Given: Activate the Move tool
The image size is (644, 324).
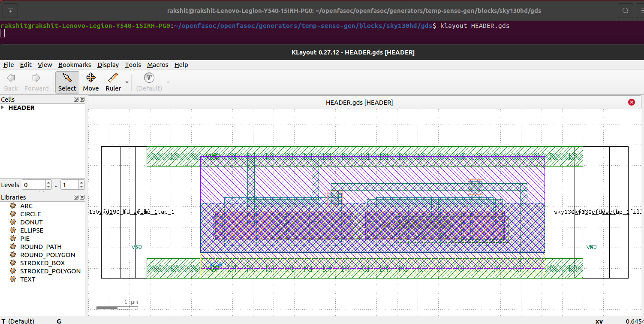Looking at the screenshot, I should [90, 82].
